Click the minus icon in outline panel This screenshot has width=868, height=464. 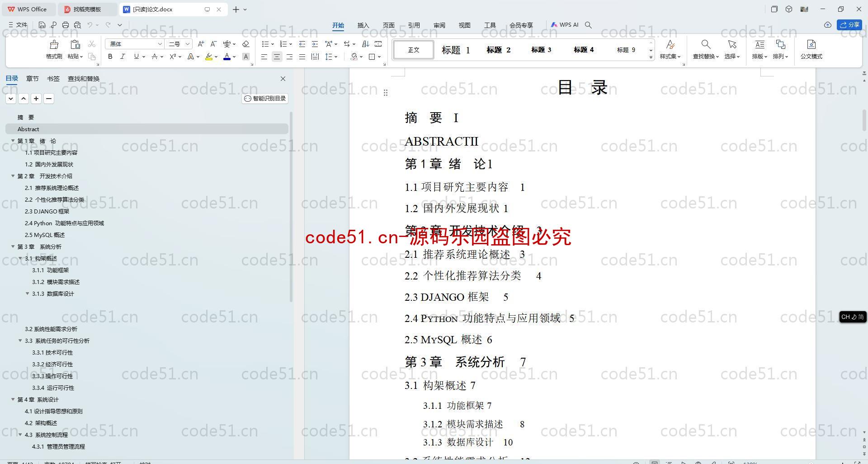click(x=49, y=99)
